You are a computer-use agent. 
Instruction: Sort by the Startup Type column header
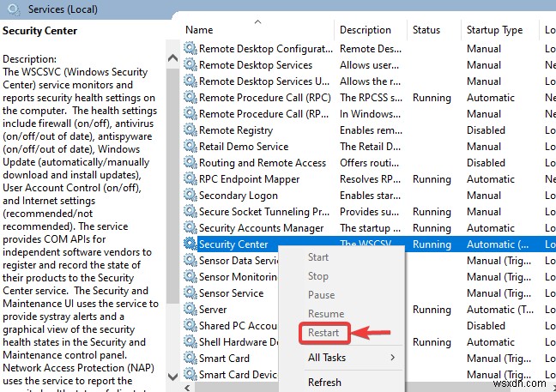(x=494, y=30)
